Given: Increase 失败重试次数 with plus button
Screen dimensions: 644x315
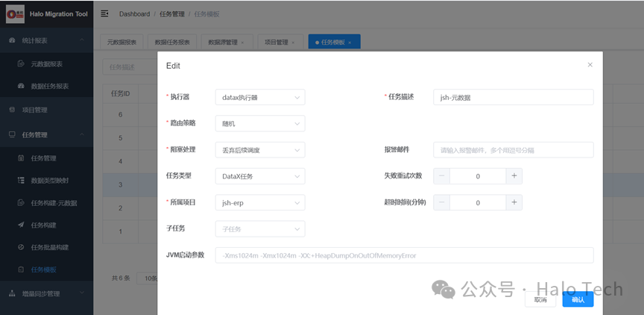Looking at the screenshot, I should point(514,176).
